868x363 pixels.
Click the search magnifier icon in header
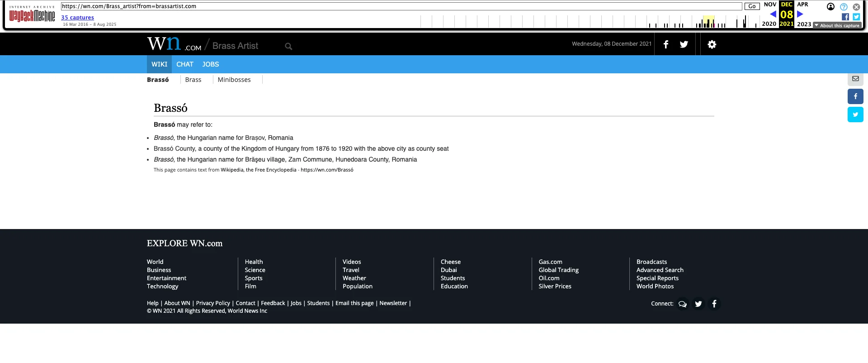pyautogui.click(x=288, y=46)
